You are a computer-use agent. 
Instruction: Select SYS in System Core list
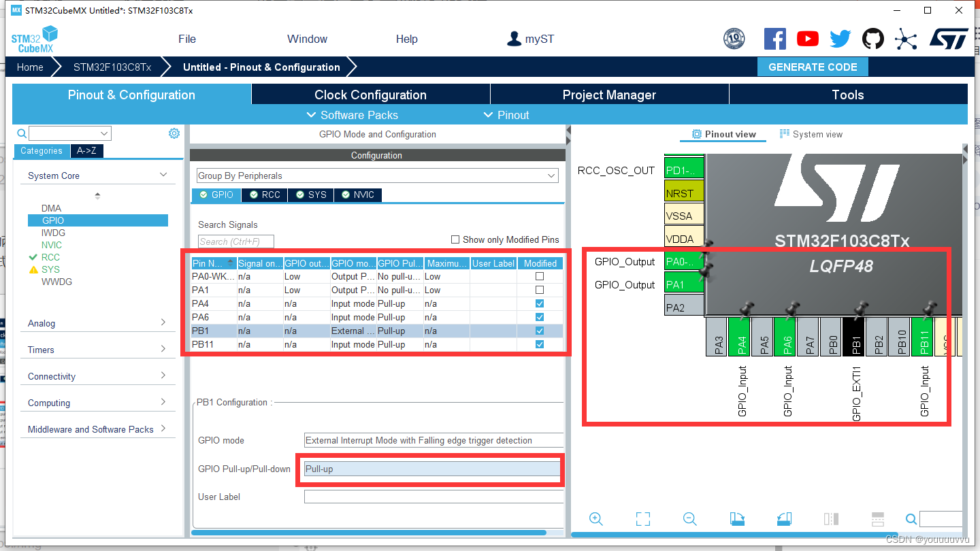[x=50, y=269]
